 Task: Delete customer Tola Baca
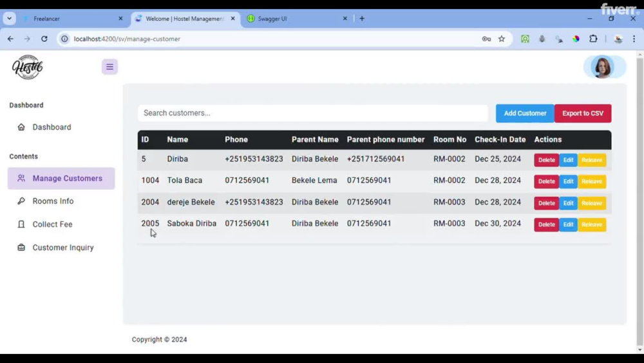pos(546,181)
